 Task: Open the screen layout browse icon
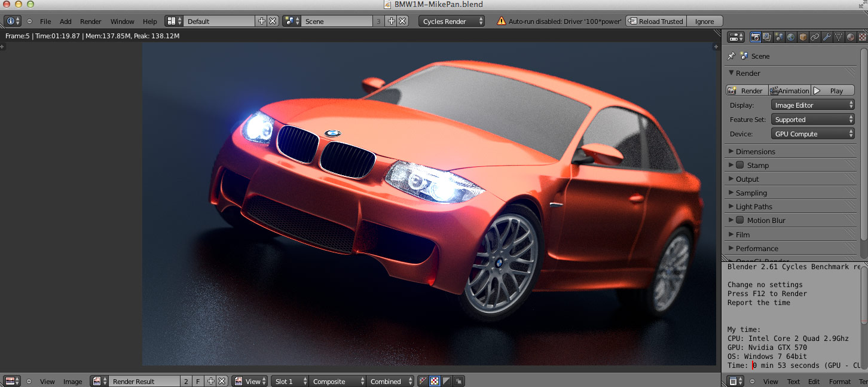point(174,21)
